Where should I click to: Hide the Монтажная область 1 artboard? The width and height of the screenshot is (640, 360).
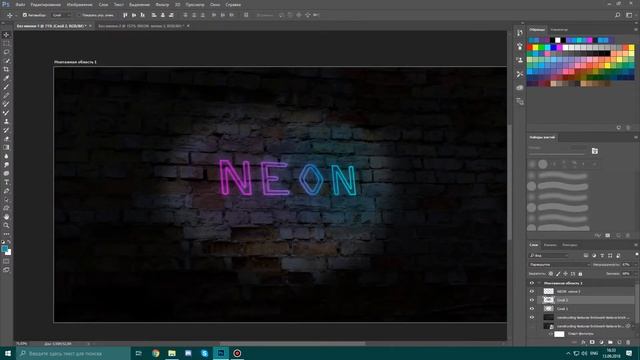coord(532,283)
